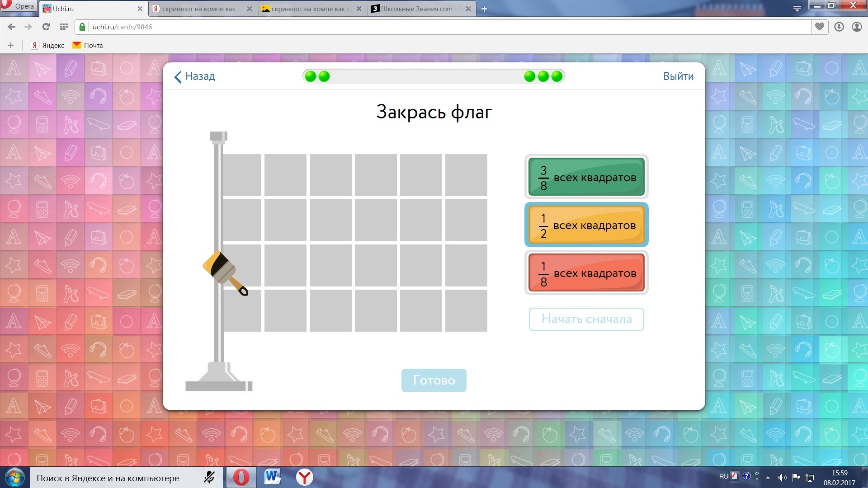Open new tab with plus icon
The width and height of the screenshot is (868, 488).
pos(484,9)
